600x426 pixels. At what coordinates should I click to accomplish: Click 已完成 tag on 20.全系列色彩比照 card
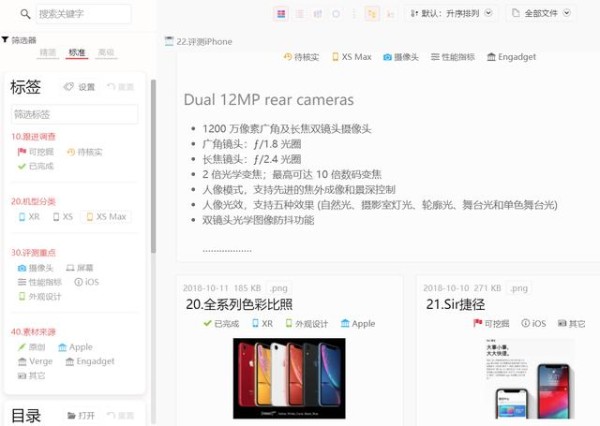click(x=221, y=324)
